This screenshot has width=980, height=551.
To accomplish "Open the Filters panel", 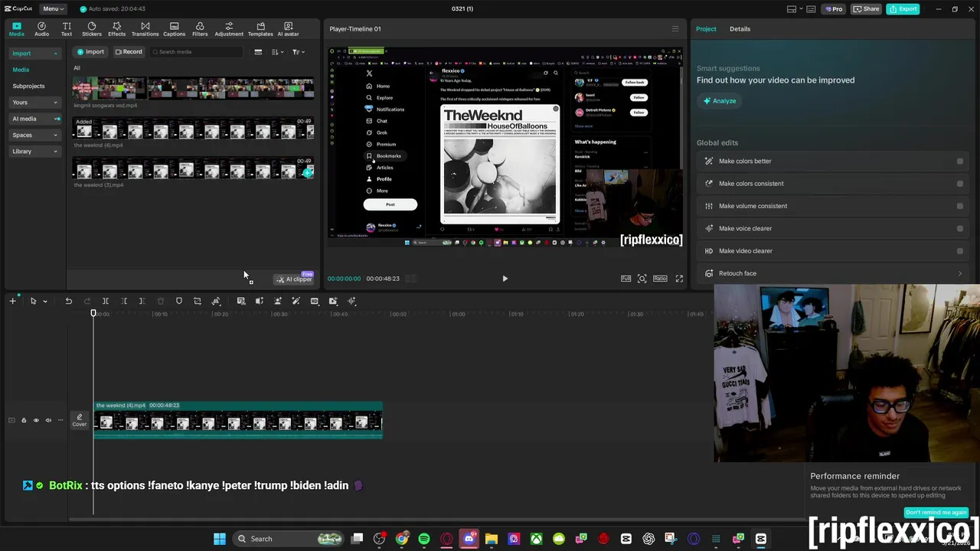I will (x=200, y=29).
